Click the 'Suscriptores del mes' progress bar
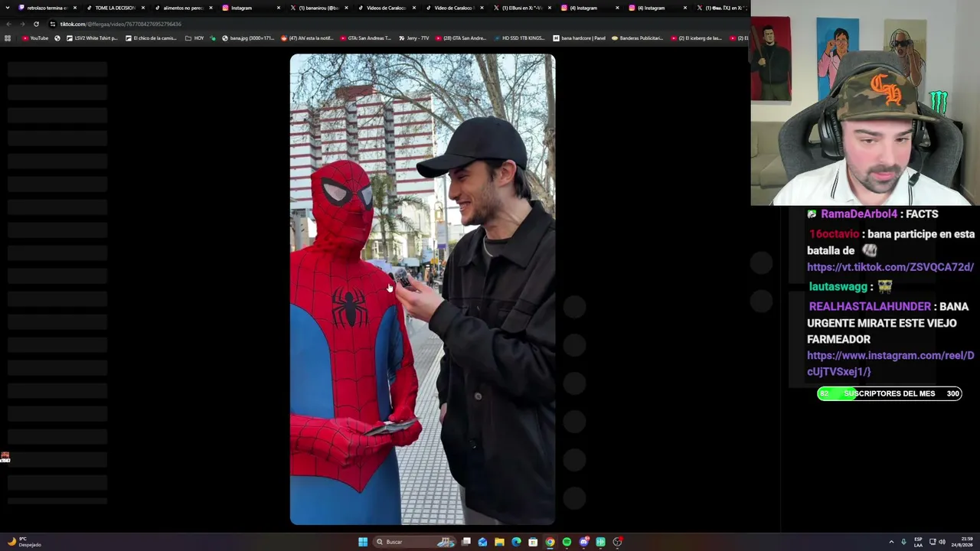This screenshot has width=980, height=551. [x=889, y=393]
